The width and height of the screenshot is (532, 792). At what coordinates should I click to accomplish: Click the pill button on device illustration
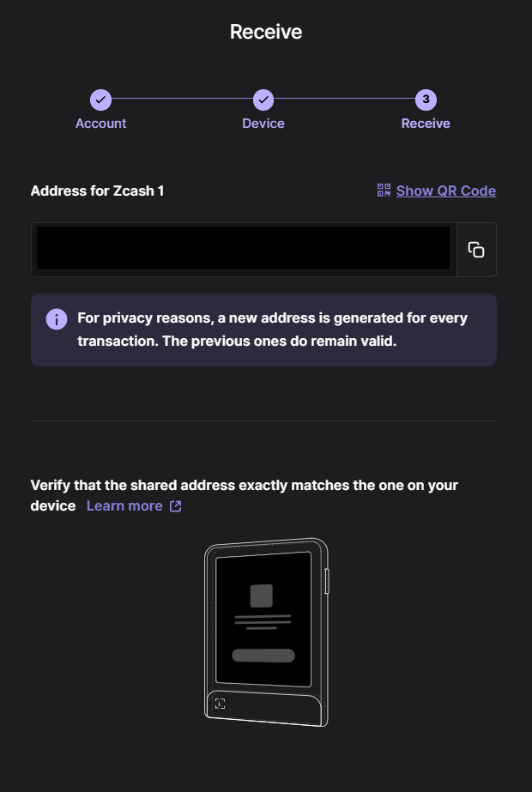pyautogui.click(x=263, y=656)
